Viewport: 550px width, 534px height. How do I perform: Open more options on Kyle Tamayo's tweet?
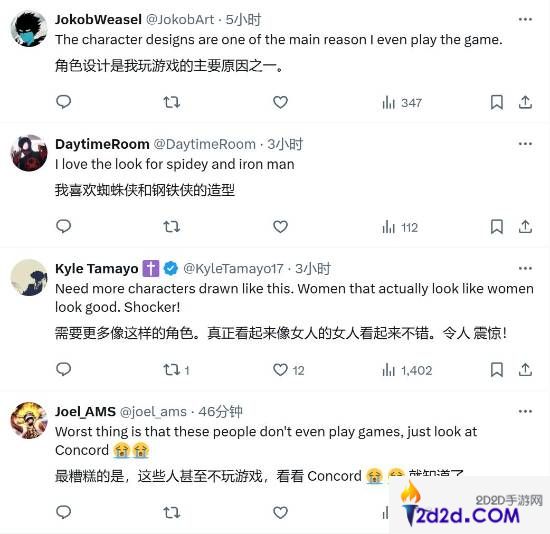525,268
